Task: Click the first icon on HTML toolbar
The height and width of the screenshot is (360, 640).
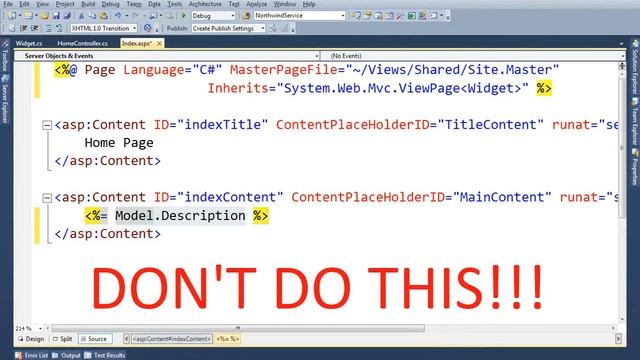Action: (12, 28)
